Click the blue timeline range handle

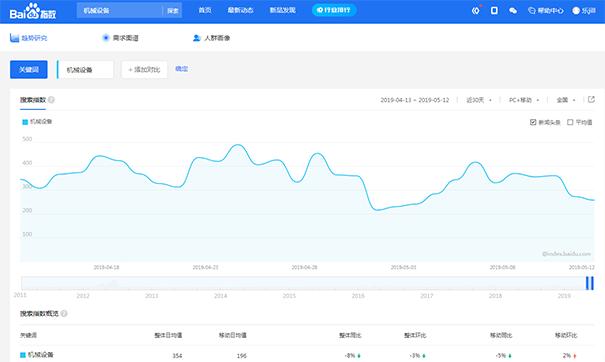[590, 283]
